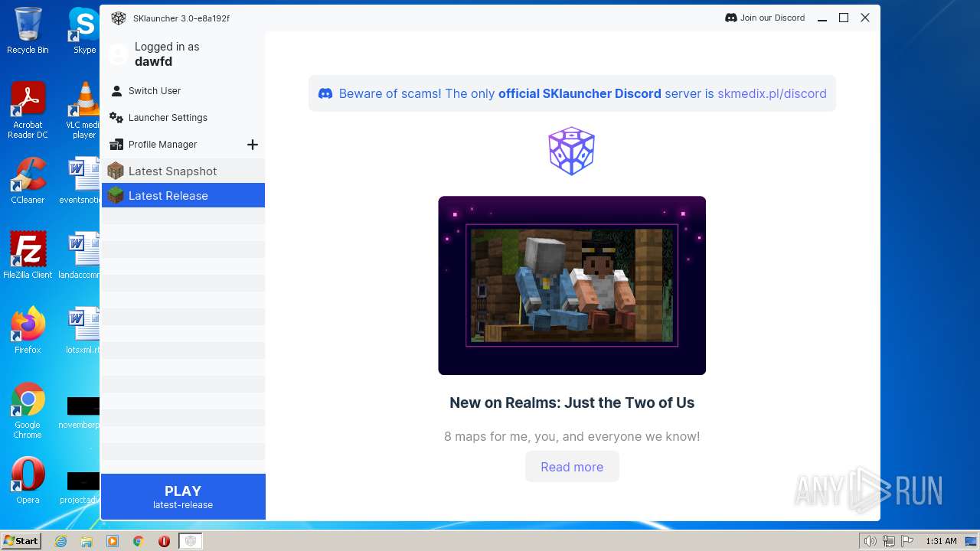The height and width of the screenshot is (551, 980).
Task: Minimize the SKlauncher window
Action: click(822, 18)
